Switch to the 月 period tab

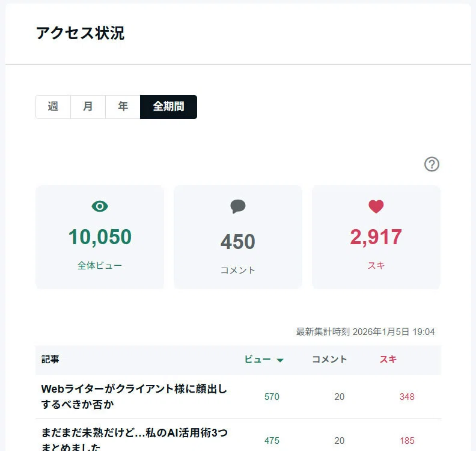tap(88, 107)
